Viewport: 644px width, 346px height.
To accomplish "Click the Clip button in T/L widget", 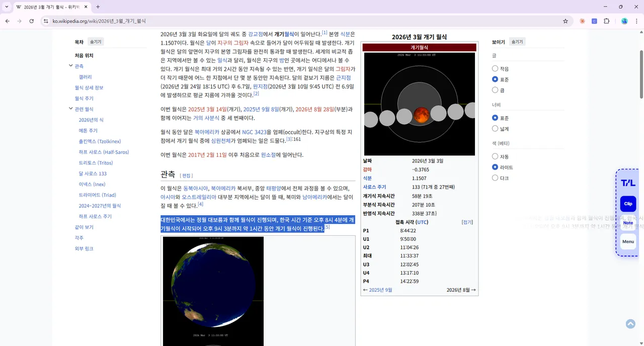I will pyautogui.click(x=628, y=204).
